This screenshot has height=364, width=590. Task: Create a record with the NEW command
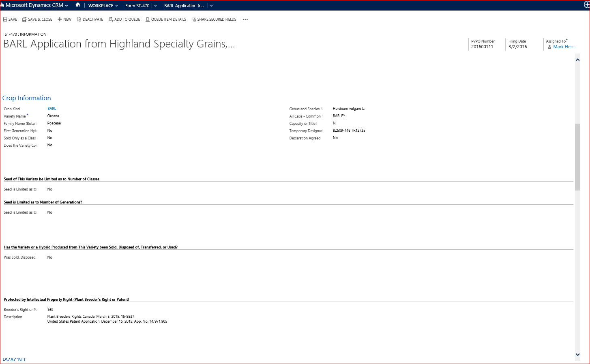pos(64,19)
